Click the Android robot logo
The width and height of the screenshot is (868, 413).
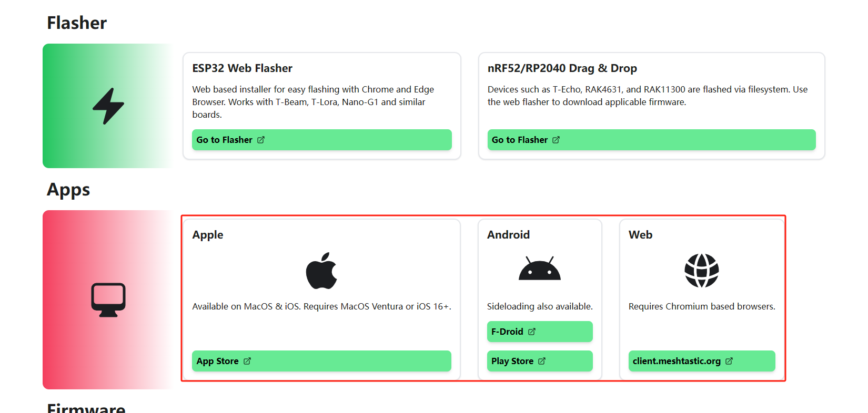[539, 269]
